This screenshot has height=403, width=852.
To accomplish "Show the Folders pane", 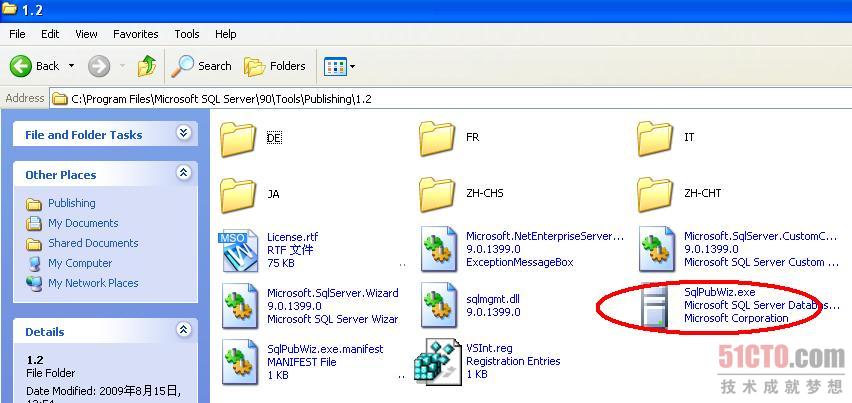I will (275, 66).
